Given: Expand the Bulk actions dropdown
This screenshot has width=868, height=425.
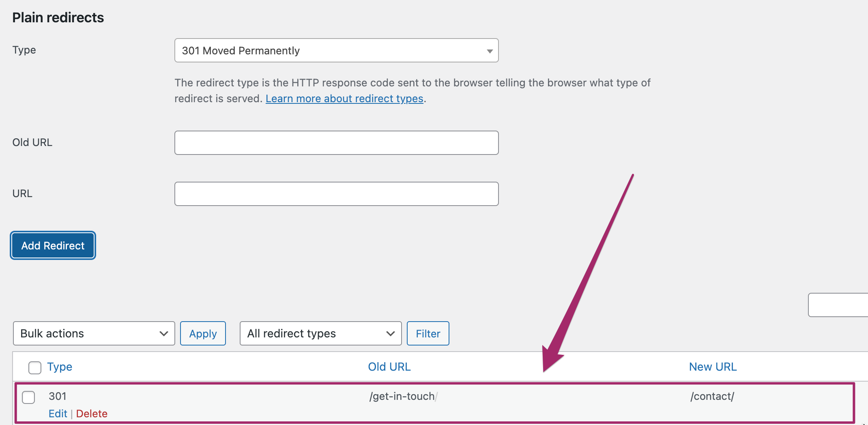Looking at the screenshot, I should (93, 333).
